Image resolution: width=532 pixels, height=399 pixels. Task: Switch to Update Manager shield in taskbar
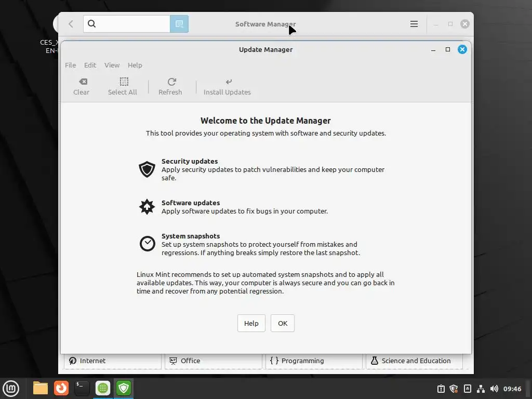124,388
